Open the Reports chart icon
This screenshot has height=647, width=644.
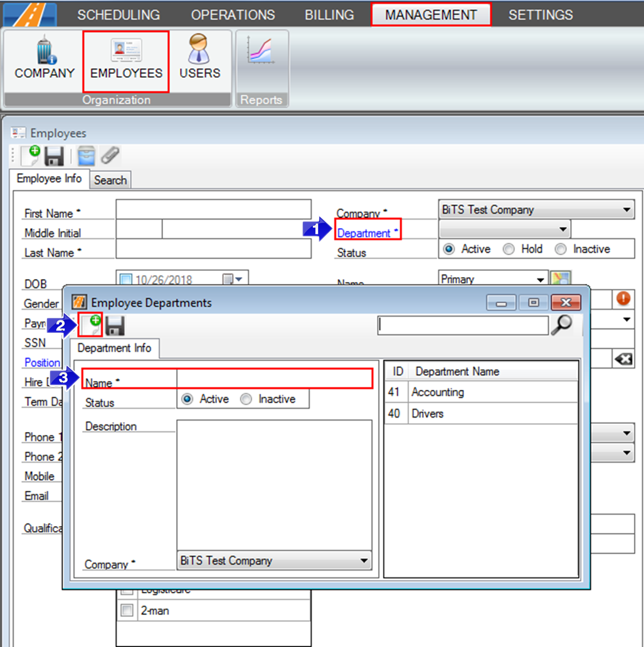pyautogui.click(x=261, y=51)
